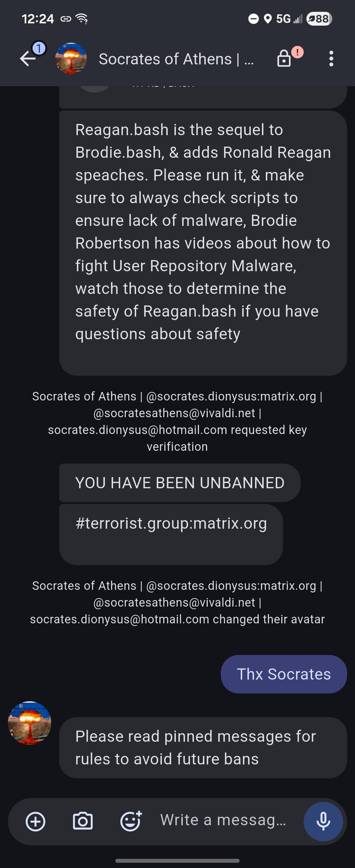355x868 pixels.
Task: Tap the "changed their avatar" event notice
Action: pyautogui.click(x=177, y=602)
